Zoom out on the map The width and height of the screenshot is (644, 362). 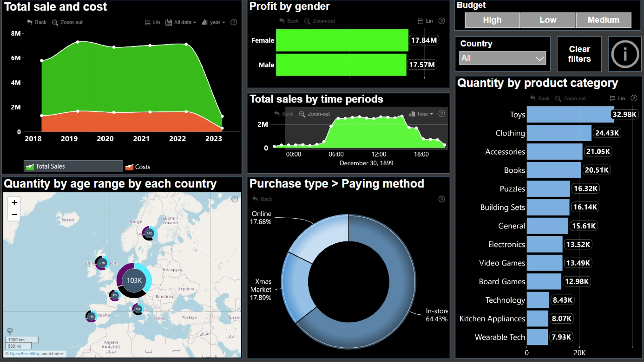14,215
